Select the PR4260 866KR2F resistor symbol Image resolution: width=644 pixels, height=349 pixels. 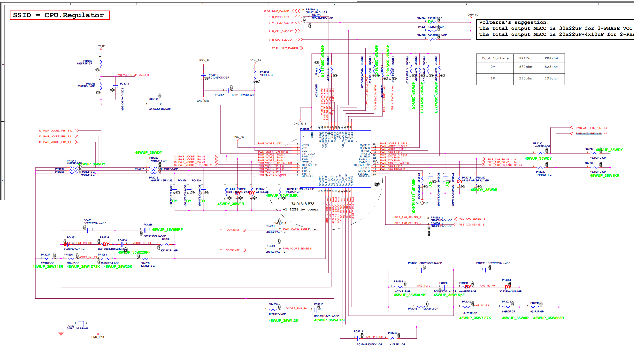(101, 64)
